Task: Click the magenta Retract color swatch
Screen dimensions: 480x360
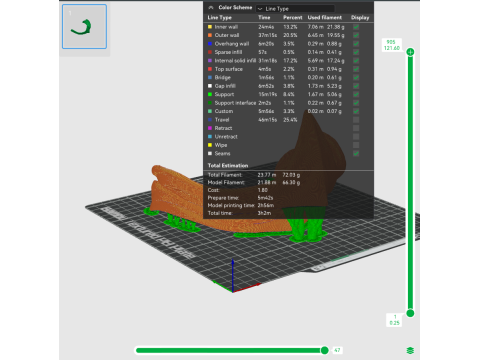Action: point(210,128)
